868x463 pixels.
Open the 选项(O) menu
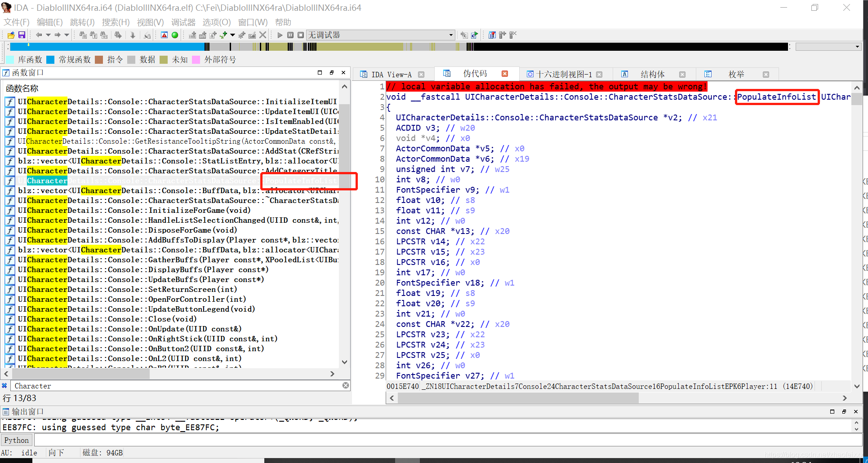pos(216,22)
